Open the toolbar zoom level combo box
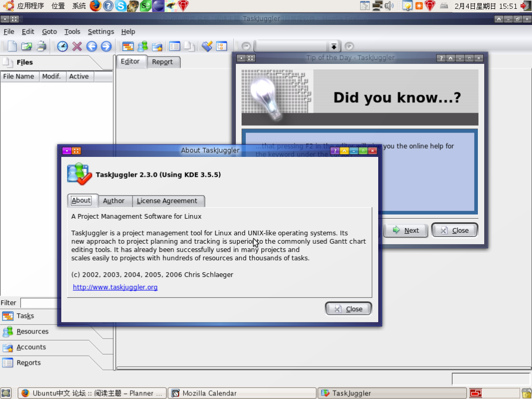The image size is (532, 399). tap(334, 46)
